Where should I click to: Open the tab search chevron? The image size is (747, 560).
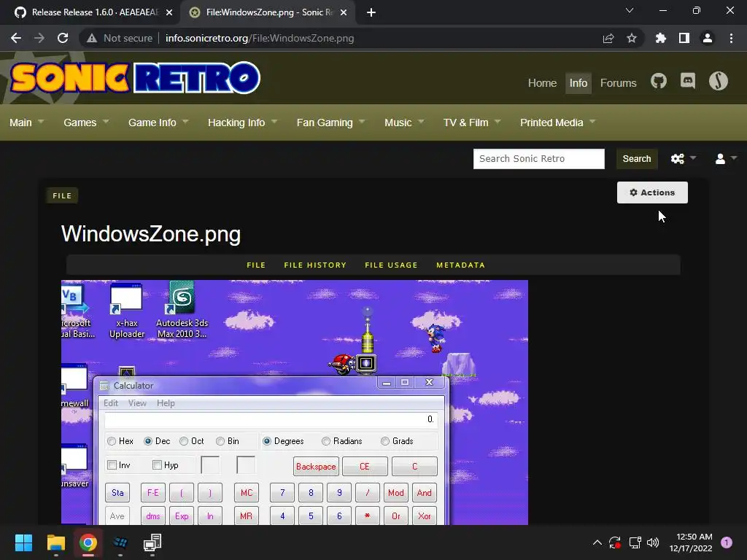(630, 10)
